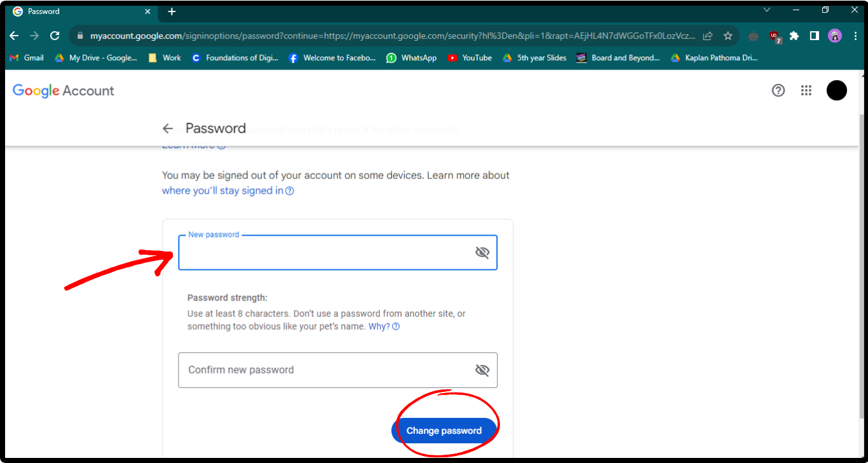This screenshot has width=868, height=463.
Task: Open the Foundations of Digi... bookmark
Action: pos(234,58)
